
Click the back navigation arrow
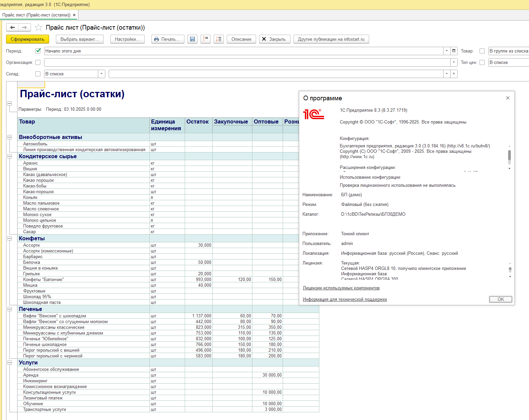tap(12, 27)
